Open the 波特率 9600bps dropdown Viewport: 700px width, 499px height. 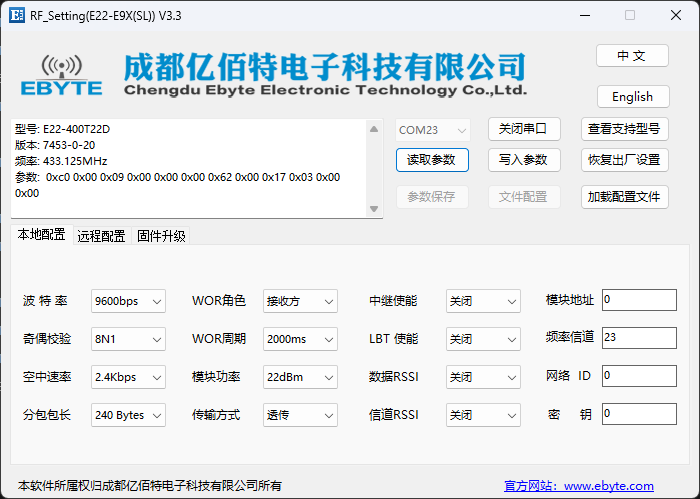[x=127, y=301]
